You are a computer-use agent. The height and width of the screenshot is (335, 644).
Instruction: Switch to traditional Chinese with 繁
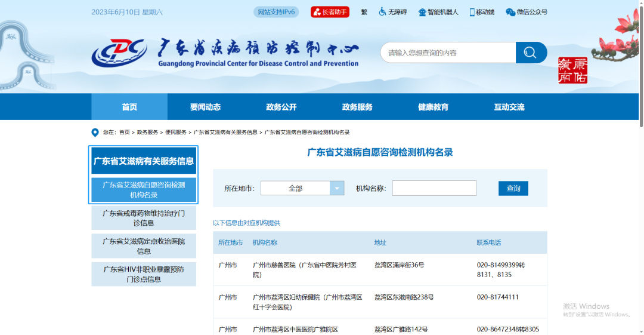(x=364, y=12)
